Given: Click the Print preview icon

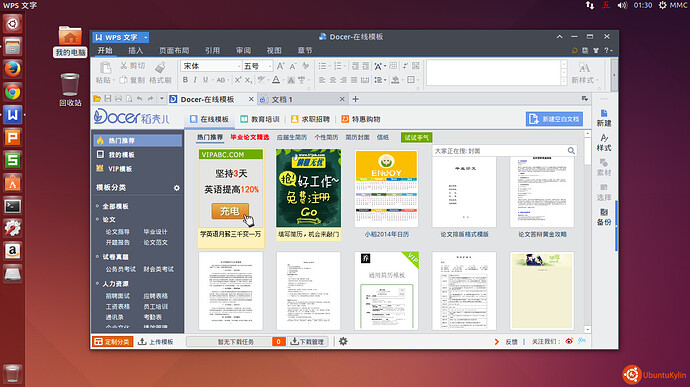Looking at the screenshot, I should [129, 99].
